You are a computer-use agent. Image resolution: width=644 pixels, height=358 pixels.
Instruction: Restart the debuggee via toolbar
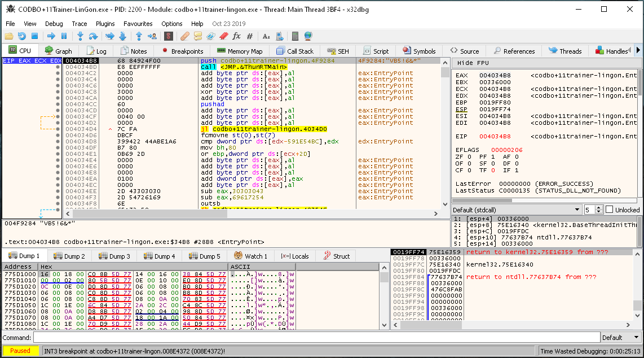(22, 36)
